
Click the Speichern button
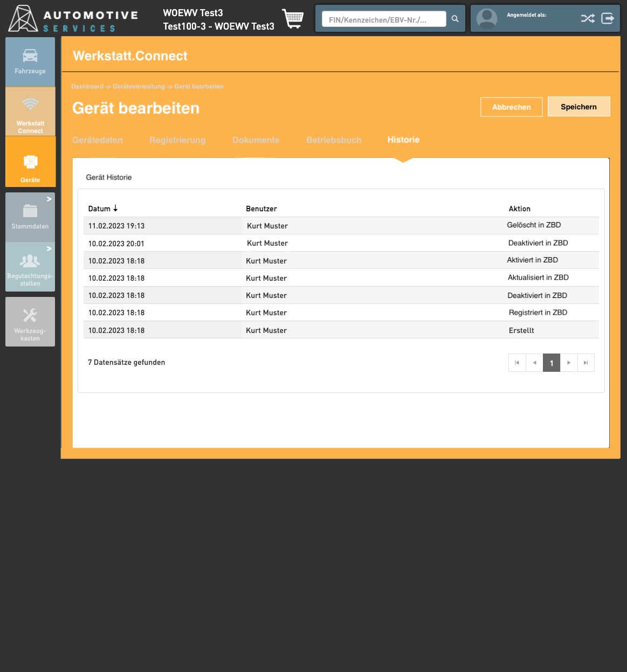[578, 107]
